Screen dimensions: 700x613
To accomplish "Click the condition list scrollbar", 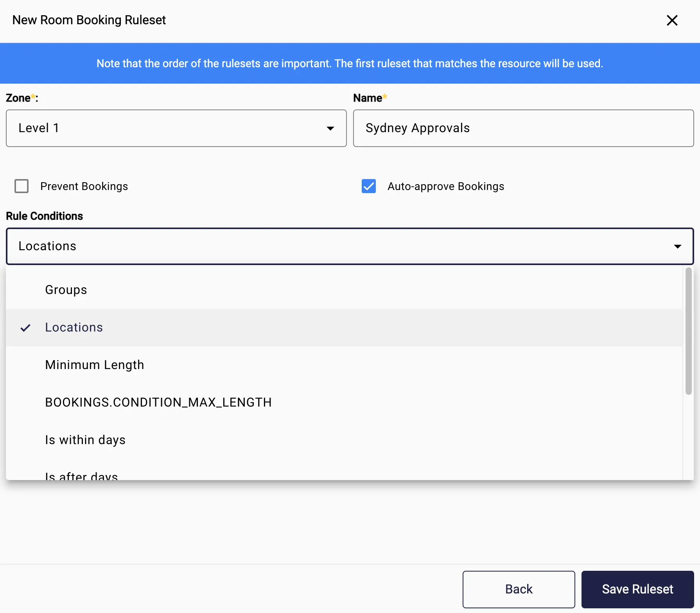I will pos(689,332).
